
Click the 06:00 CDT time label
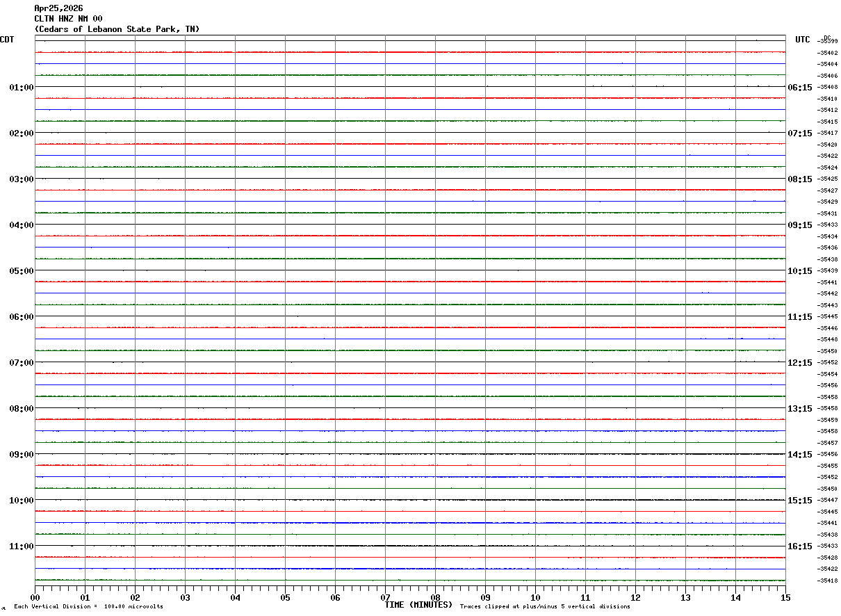22,316
